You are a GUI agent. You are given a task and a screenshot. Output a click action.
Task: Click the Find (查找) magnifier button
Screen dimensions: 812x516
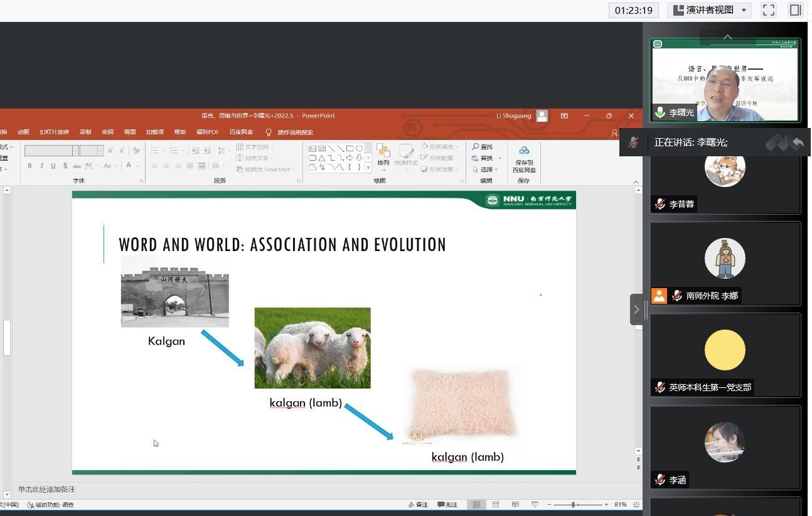483,147
